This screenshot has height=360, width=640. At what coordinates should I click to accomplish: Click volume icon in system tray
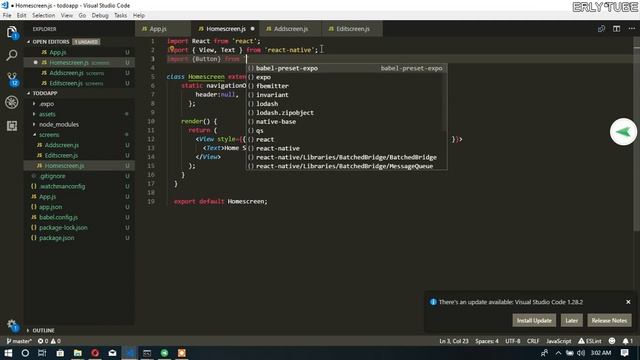click(581, 353)
